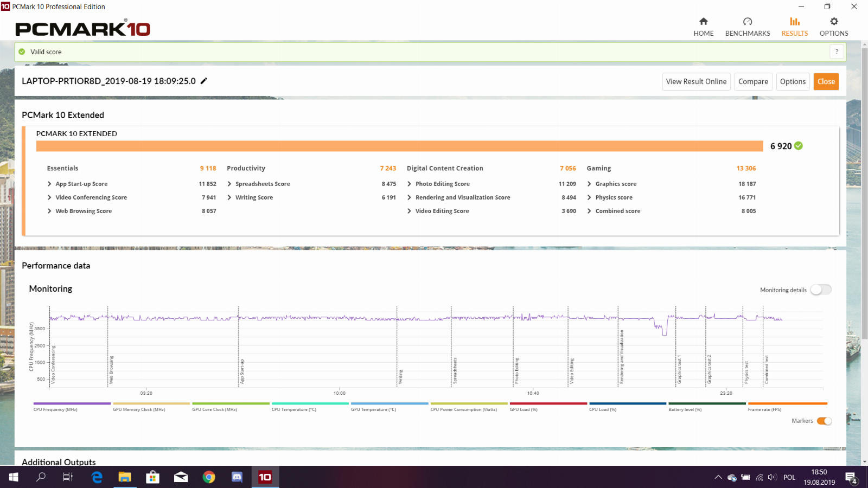
Task: Click the valid score help question mark
Action: click(x=837, y=52)
